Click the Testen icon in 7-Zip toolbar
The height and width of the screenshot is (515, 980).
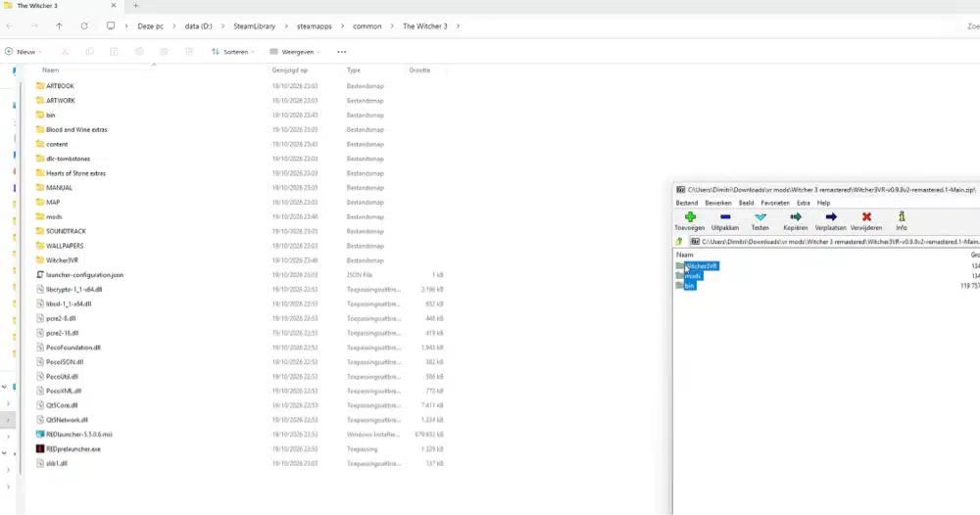tap(760, 217)
